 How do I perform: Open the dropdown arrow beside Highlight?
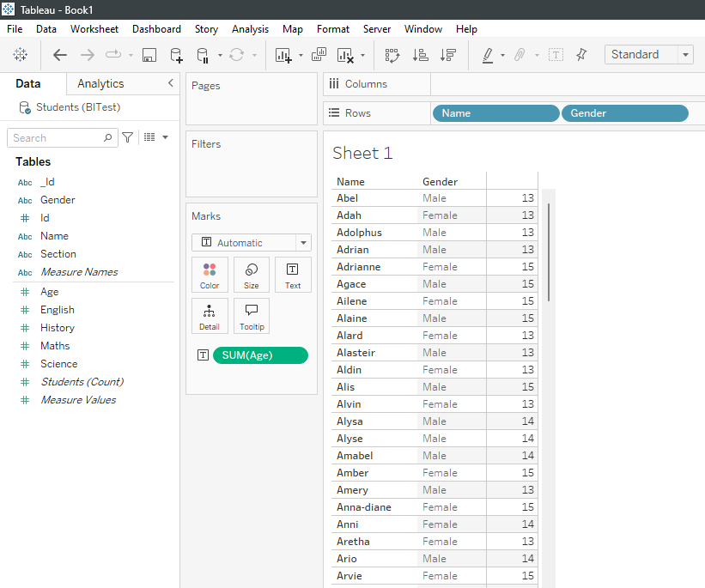502,55
